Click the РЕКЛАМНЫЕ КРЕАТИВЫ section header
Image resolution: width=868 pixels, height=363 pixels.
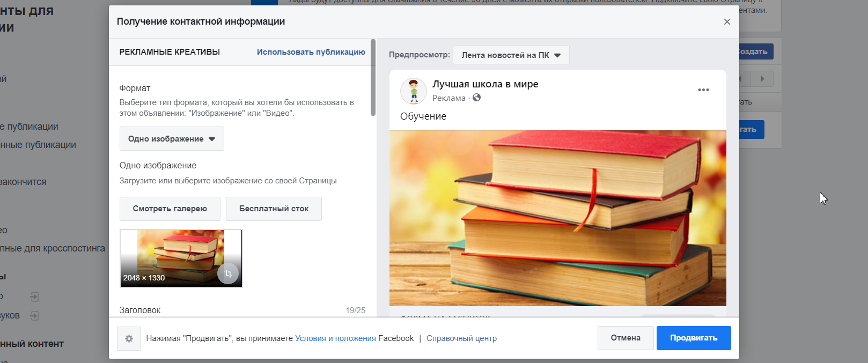click(170, 52)
